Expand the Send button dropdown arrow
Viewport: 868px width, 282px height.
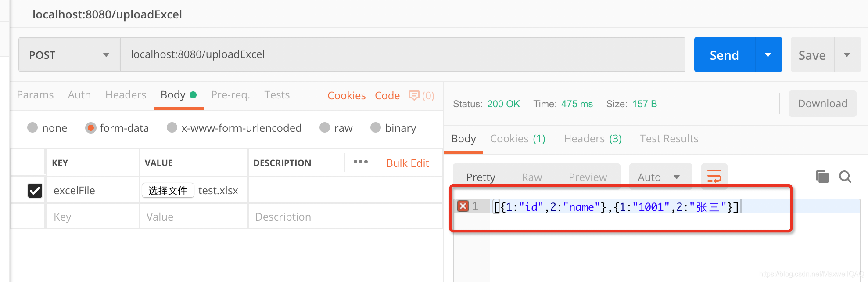(768, 55)
